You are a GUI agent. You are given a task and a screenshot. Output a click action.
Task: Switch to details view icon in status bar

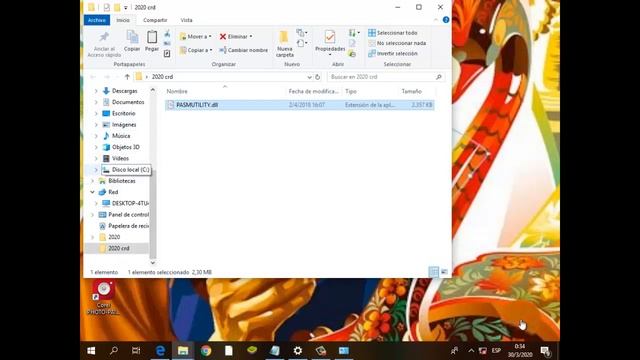tap(434, 272)
